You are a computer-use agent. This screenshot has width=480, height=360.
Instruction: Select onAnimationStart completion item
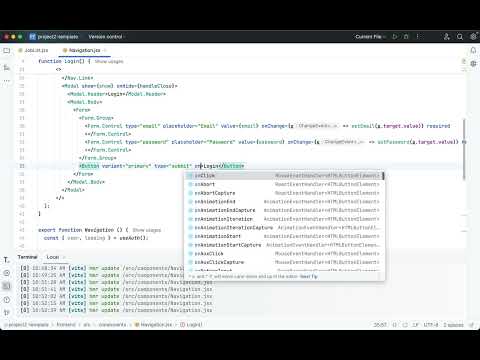[284, 236]
